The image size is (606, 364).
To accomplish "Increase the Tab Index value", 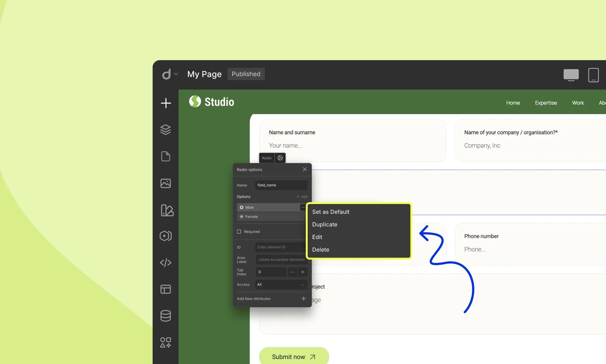I will [x=303, y=272].
